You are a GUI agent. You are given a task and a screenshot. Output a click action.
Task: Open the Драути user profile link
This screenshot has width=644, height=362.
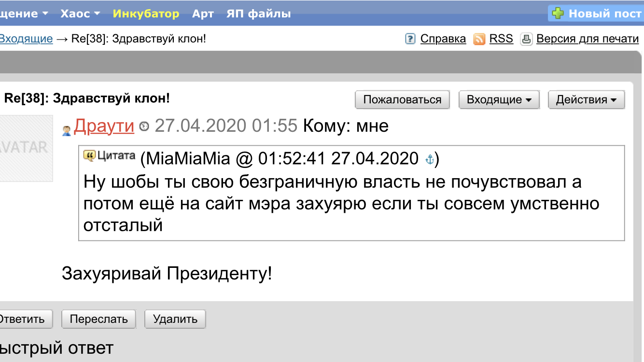click(x=104, y=126)
